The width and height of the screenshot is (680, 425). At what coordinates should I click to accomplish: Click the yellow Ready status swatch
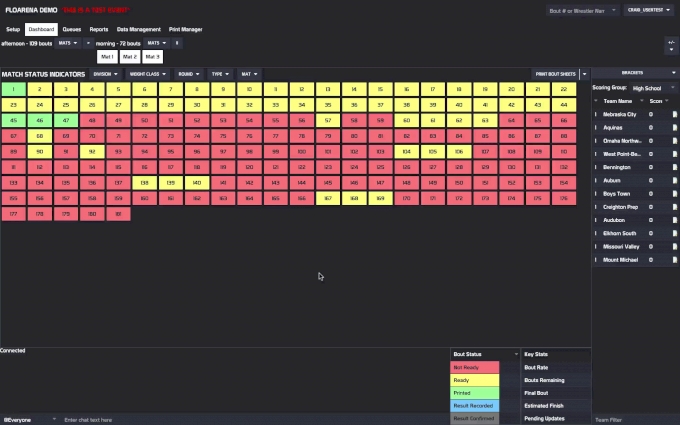click(484, 380)
